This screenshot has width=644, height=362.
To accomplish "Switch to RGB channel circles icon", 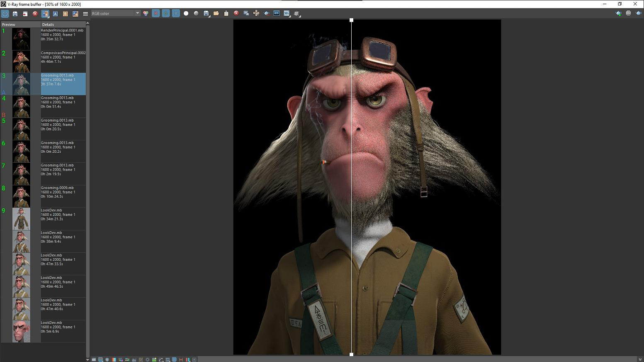I will (146, 13).
